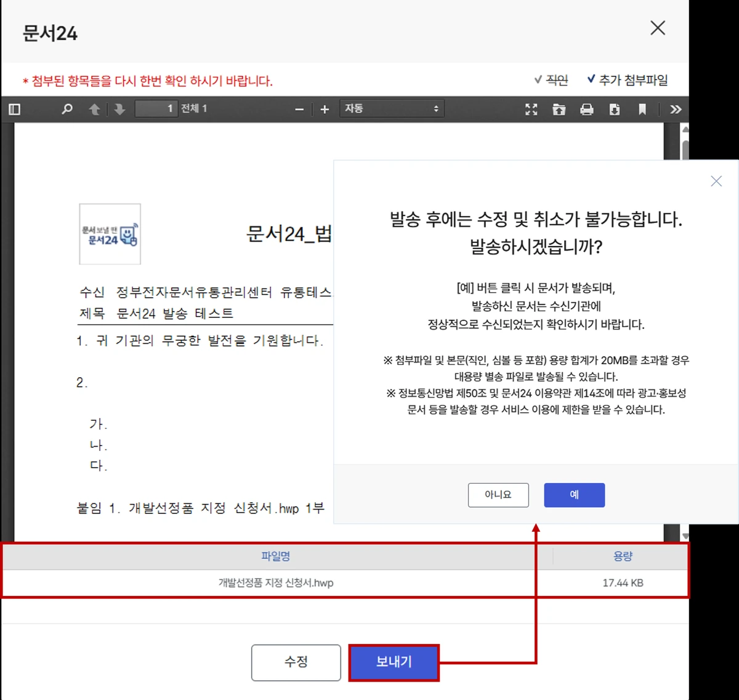Click the 용량 column header

[x=623, y=556]
